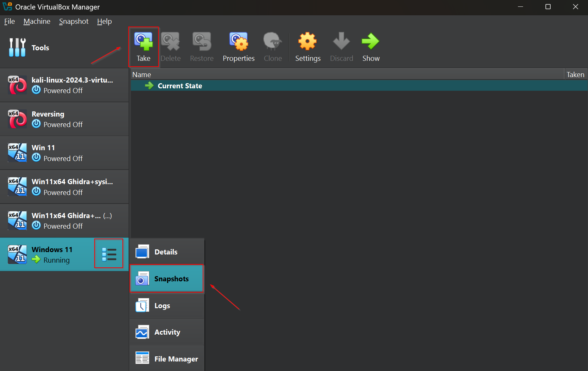Screen dimensions: 588x371
Task: Open the Snapshot menu
Action: pyautogui.click(x=74, y=21)
